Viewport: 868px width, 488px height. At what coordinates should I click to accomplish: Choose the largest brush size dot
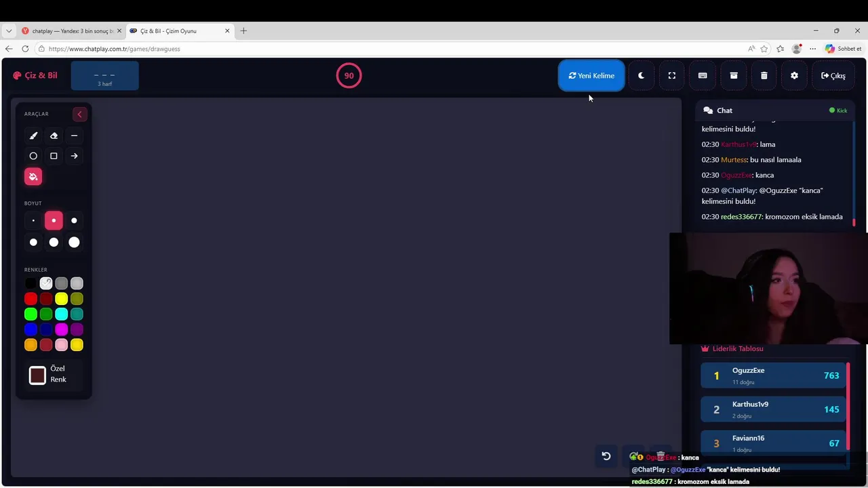[74, 242]
